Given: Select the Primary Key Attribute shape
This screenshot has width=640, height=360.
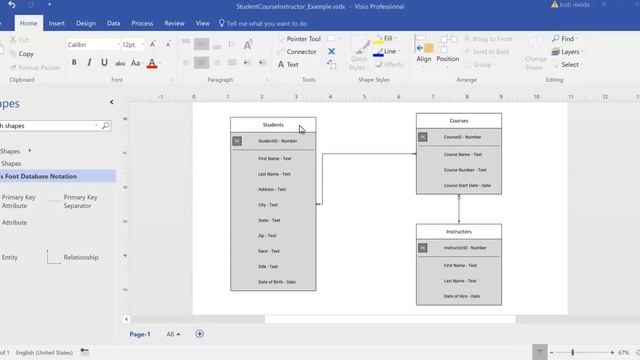Looking at the screenshot, I should point(18,201).
